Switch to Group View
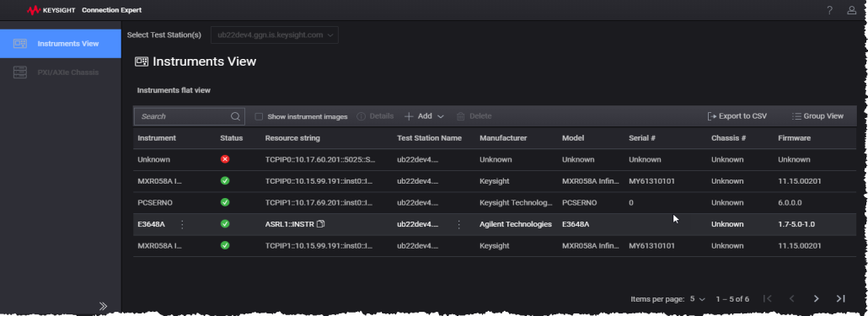868x316 pixels. 817,116
